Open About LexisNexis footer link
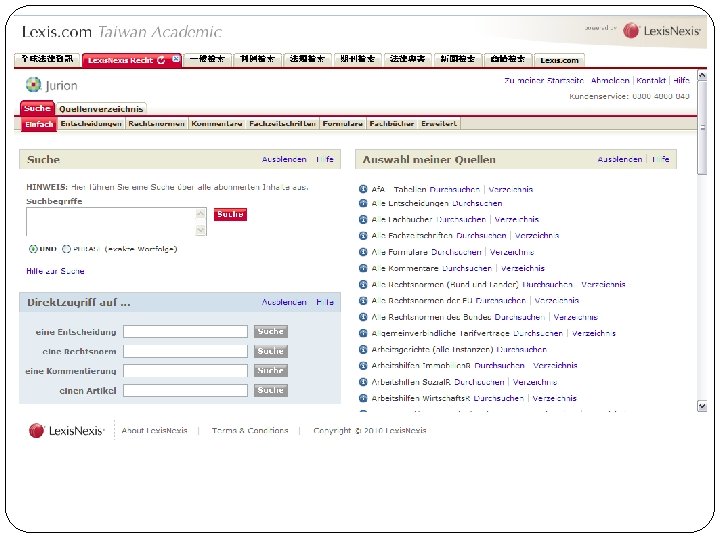720x540 pixels. (154, 431)
